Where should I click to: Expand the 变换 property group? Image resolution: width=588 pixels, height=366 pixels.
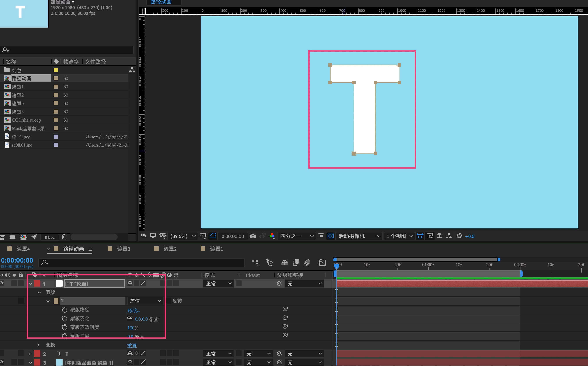(x=38, y=345)
